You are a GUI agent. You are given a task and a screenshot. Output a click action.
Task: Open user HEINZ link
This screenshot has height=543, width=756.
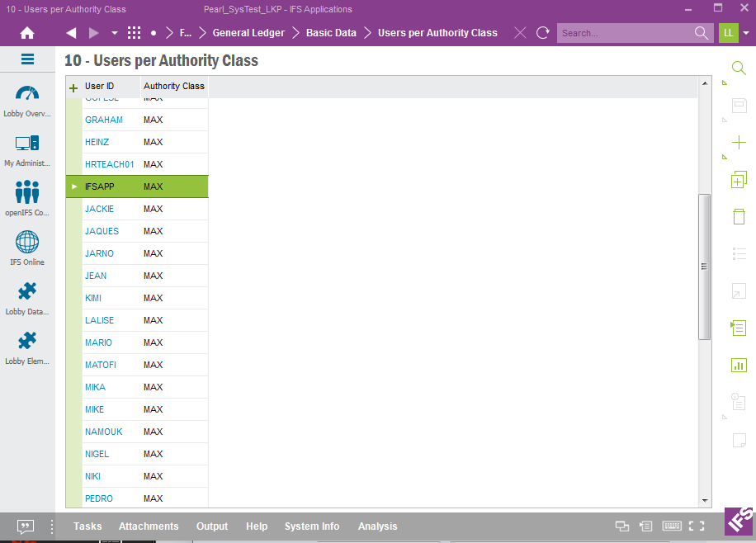[x=97, y=142]
